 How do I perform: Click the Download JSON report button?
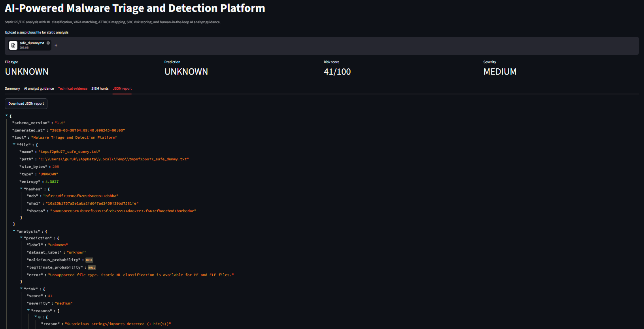26,103
